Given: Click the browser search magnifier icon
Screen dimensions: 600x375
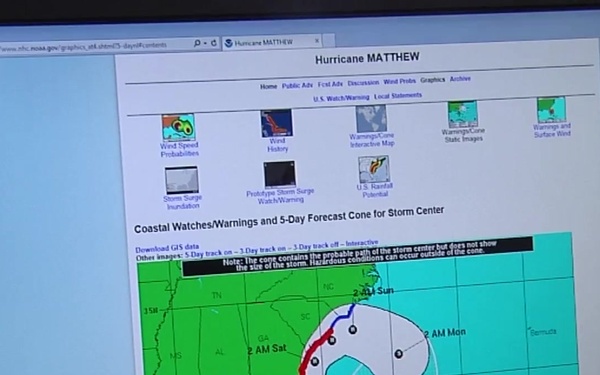Looking at the screenshot, I should [x=197, y=43].
